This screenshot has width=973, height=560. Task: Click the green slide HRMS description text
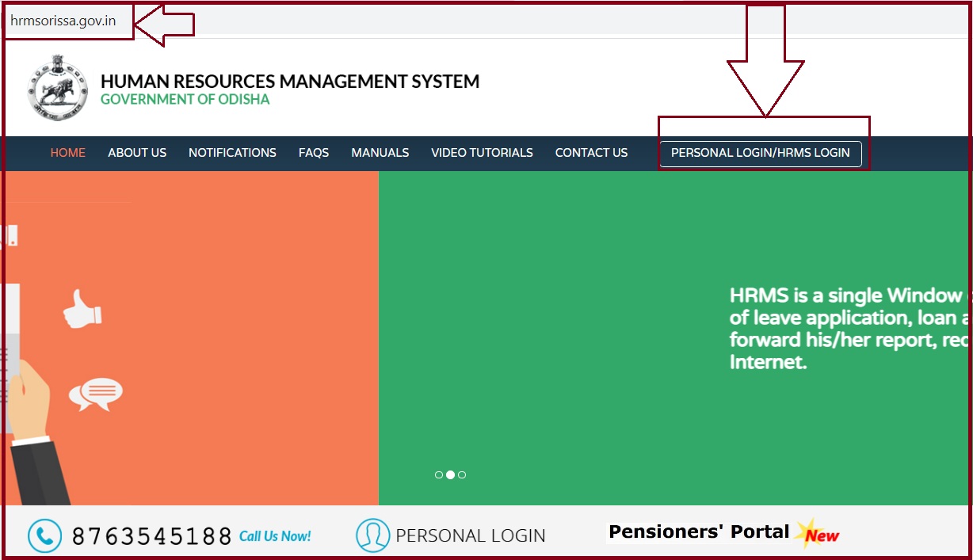click(849, 329)
